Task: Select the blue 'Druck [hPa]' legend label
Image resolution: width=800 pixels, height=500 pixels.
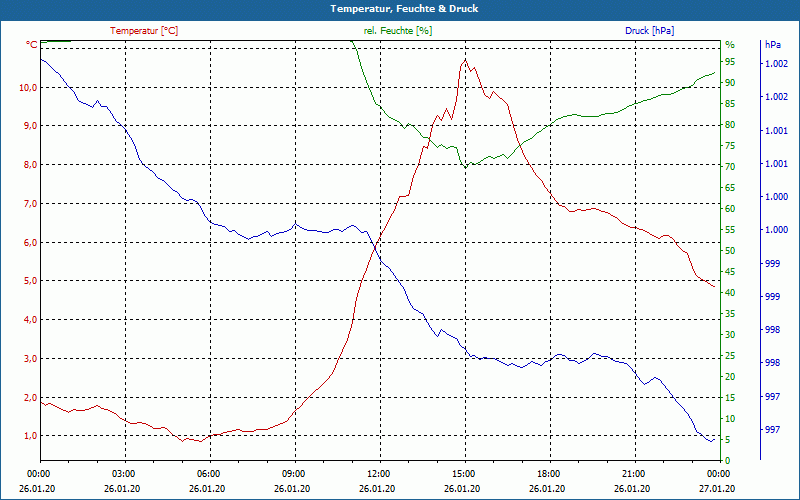Action: point(649,31)
